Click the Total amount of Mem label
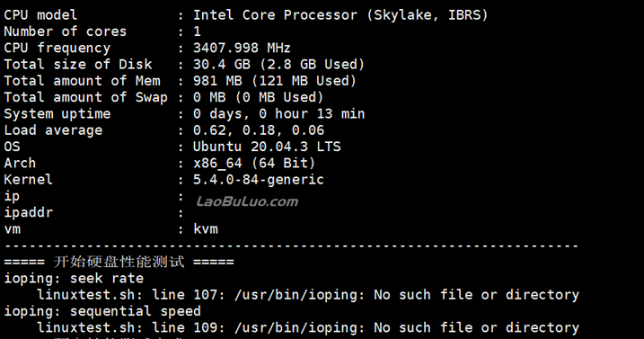This screenshot has width=644, height=339. pyautogui.click(x=82, y=81)
